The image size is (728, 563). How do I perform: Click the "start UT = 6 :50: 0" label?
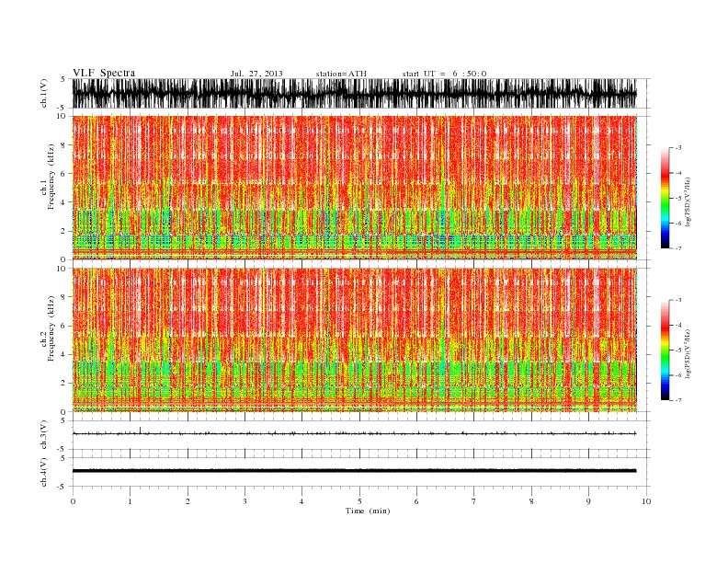tap(444, 74)
